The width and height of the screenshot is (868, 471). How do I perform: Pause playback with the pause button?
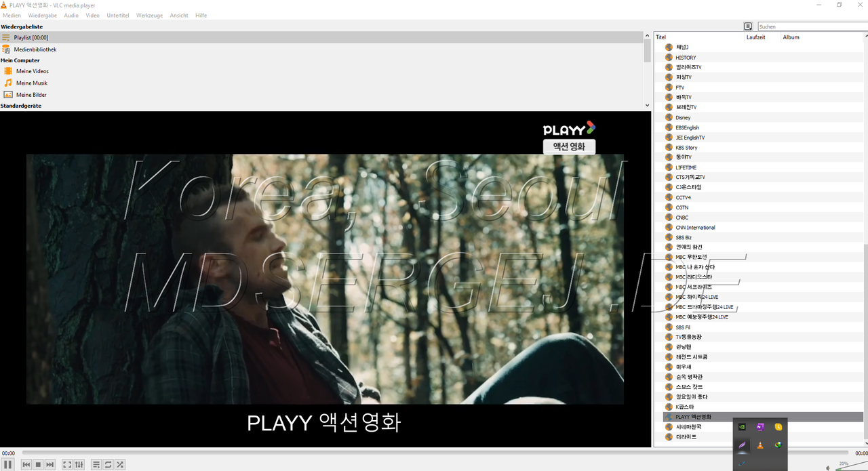[8, 464]
